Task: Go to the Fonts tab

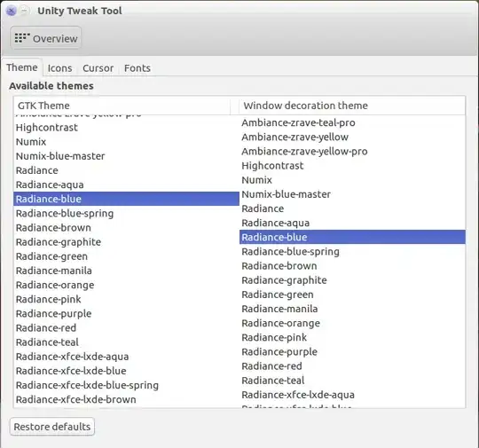Action: click(x=137, y=68)
